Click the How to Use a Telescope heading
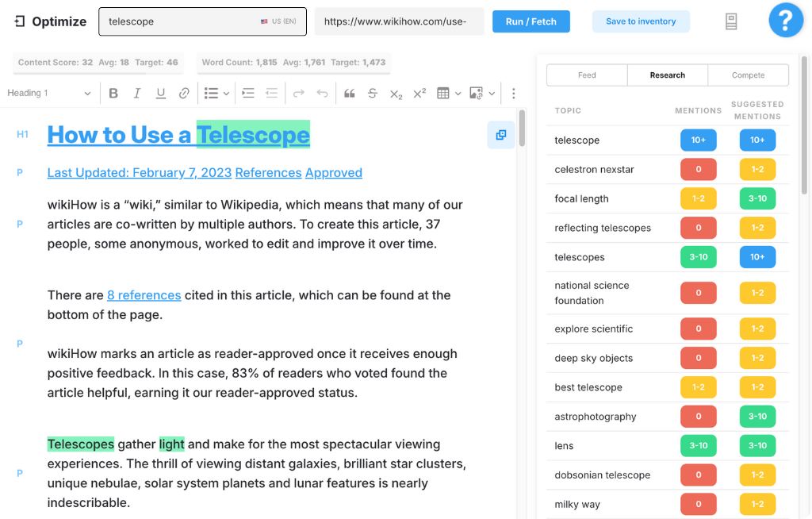Viewport: 812px width, 519px height. pos(178,135)
